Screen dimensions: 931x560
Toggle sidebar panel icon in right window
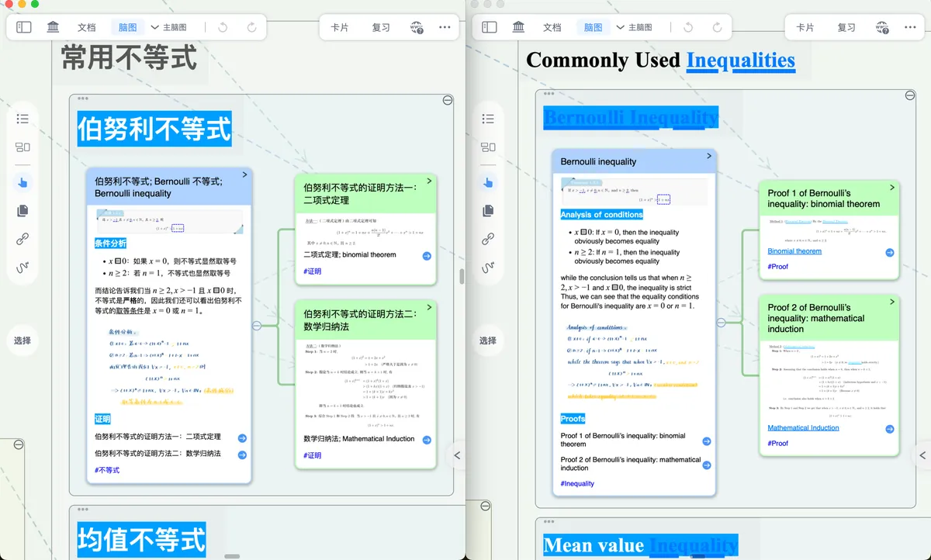tap(489, 27)
